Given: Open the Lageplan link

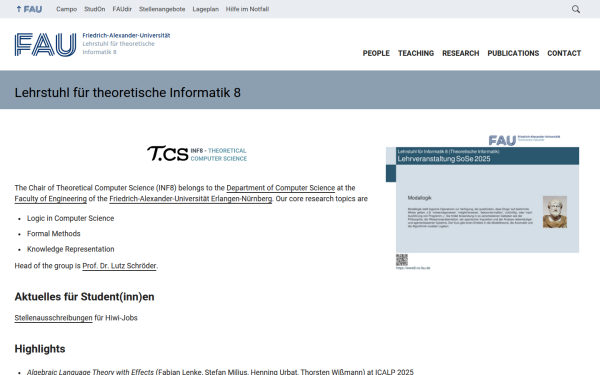Looking at the screenshot, I should tap(205, 9).
